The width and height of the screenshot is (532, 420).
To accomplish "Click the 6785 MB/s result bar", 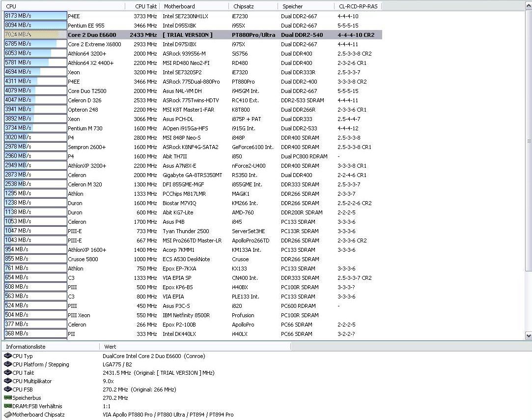I will coord(35,44).
